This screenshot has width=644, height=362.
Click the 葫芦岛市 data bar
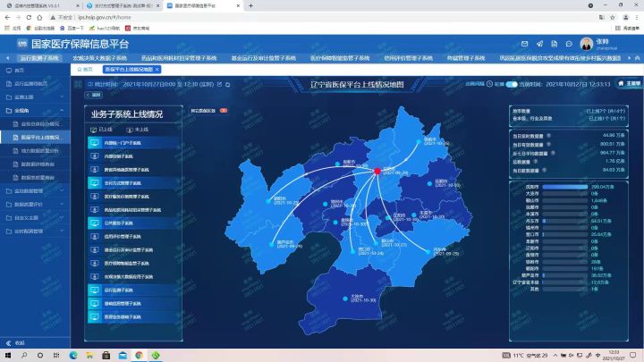point(564,275)
